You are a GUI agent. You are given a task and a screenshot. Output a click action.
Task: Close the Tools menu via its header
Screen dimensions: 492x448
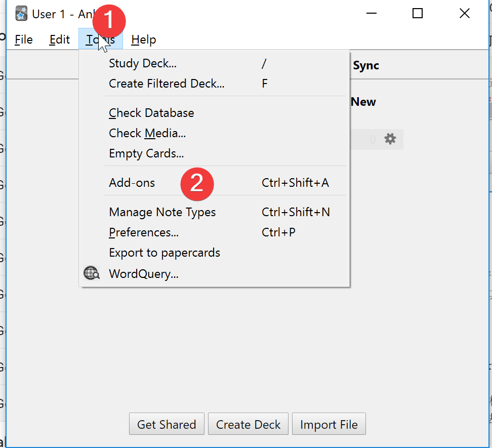coord(100,39)
